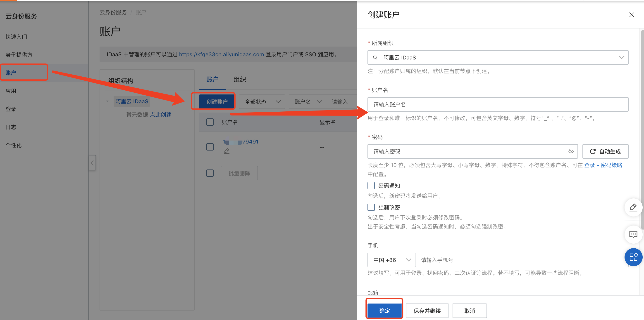Toggle password visibility eye icon

[571, 151]
